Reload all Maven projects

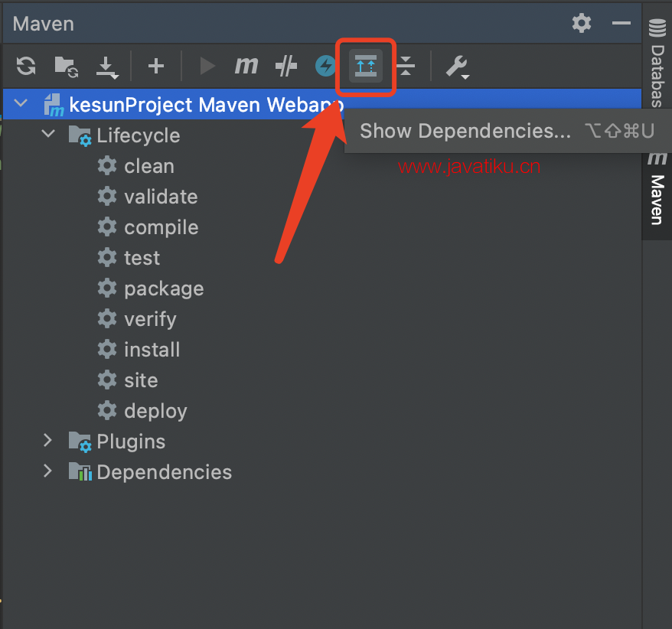pos(26,66)
